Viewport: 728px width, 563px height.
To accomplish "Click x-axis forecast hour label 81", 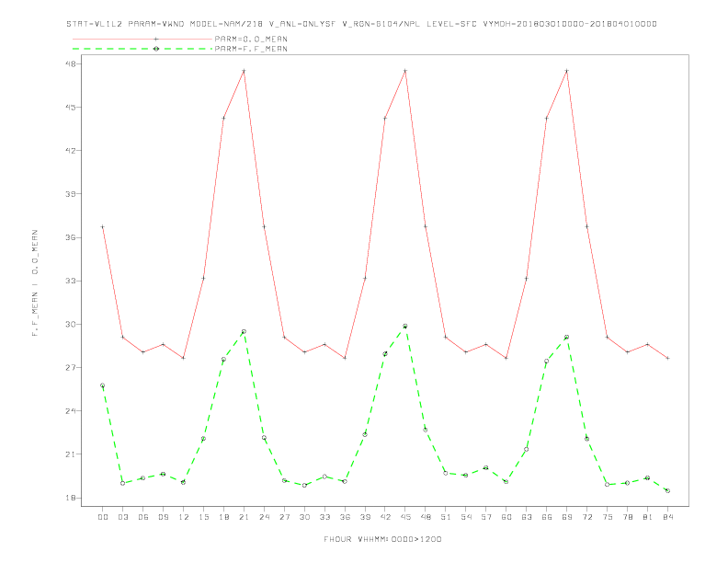I will 648,517.
